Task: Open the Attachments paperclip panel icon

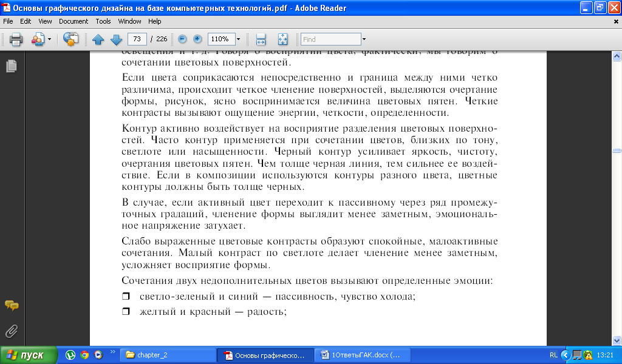Action: 12,331
